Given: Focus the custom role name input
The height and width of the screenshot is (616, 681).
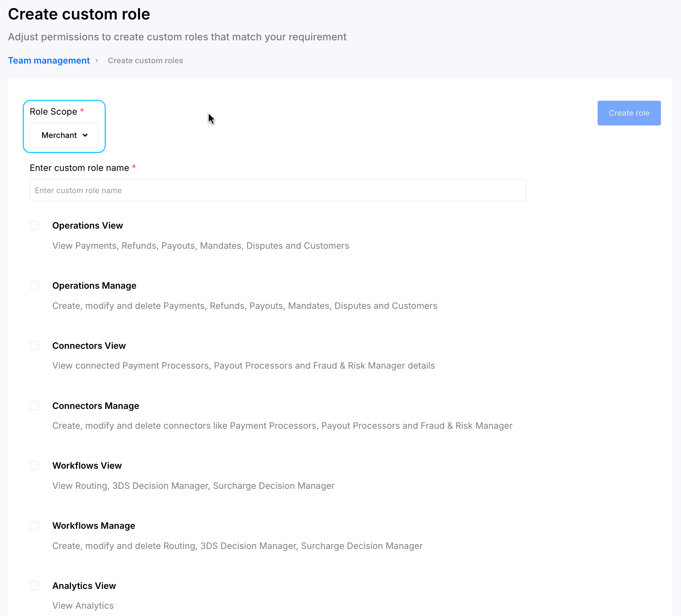Looking at the screenshot, I should (277, 190).
